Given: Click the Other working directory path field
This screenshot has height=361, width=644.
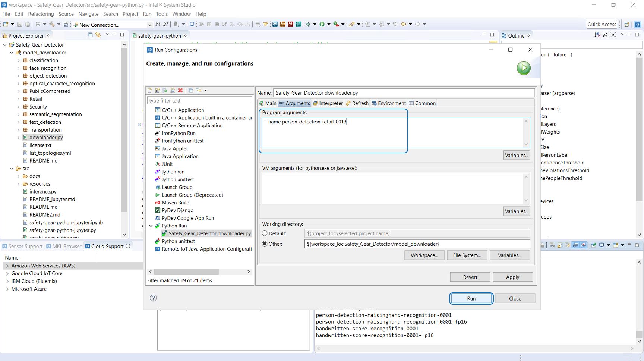Looking at the screenshot, I should pyautogui.click(x=417, y=244).
